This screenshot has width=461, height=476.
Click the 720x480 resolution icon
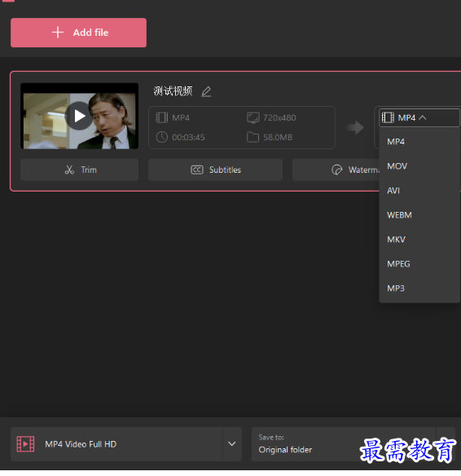253,118
